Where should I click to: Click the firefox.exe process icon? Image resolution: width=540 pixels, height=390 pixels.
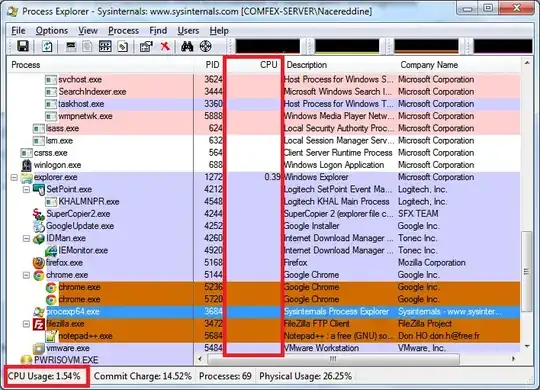[x=39, y=263]
